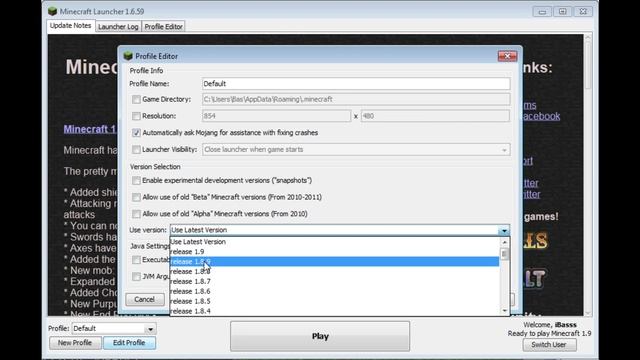The width and height of the screenshot is (640, 360).
Task: Click the Edit Profile button
Action: tap(129, 343)
